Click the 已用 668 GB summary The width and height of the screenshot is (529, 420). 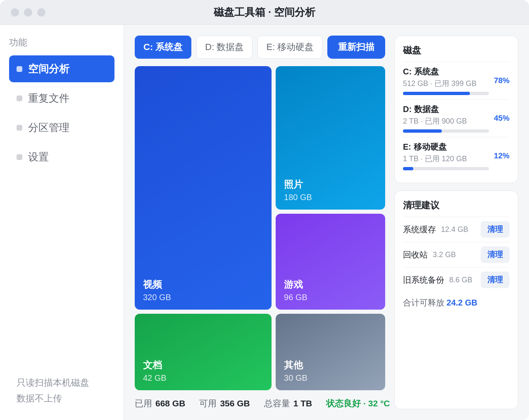coord(160,403)
